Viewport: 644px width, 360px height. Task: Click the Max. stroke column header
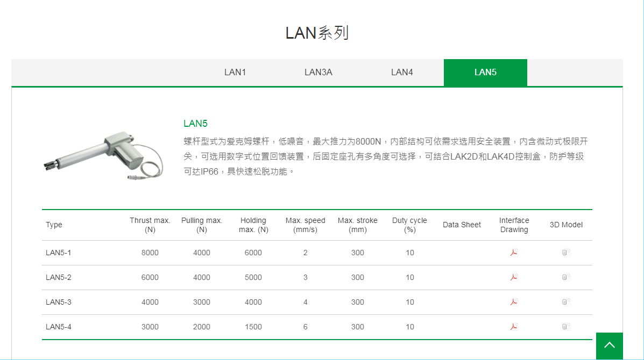[x=357, y=225]
